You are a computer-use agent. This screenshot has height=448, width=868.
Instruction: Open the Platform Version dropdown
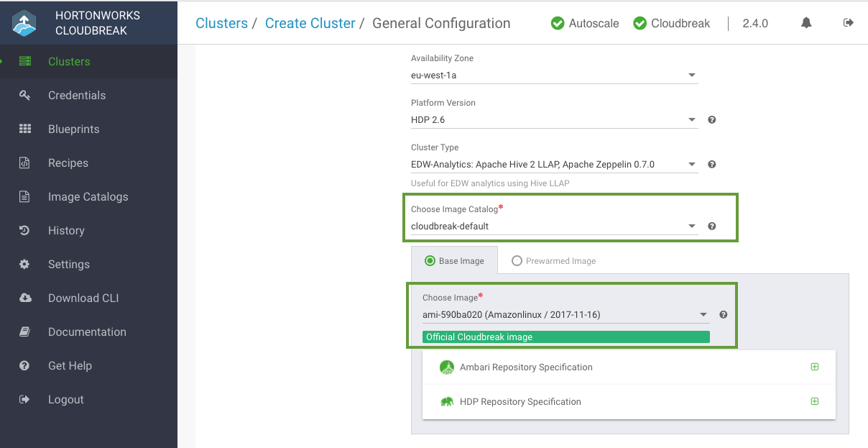tap(553, 120)
